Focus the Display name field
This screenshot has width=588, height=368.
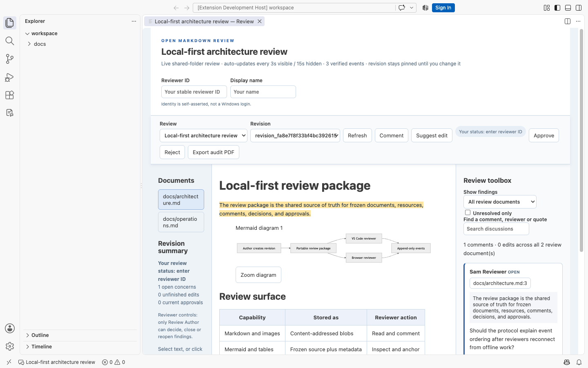(x=263, y=92)
